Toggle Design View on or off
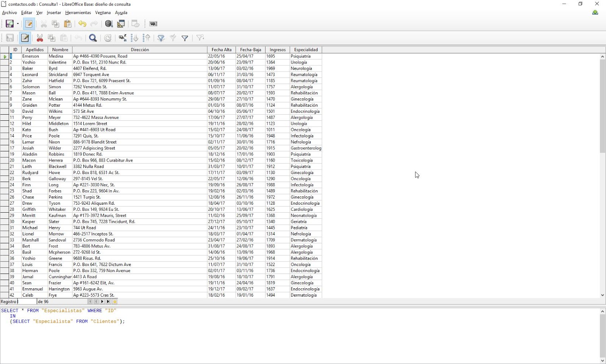Image resolution: width=606 pixels, height=364 pixels. (121, 23)
